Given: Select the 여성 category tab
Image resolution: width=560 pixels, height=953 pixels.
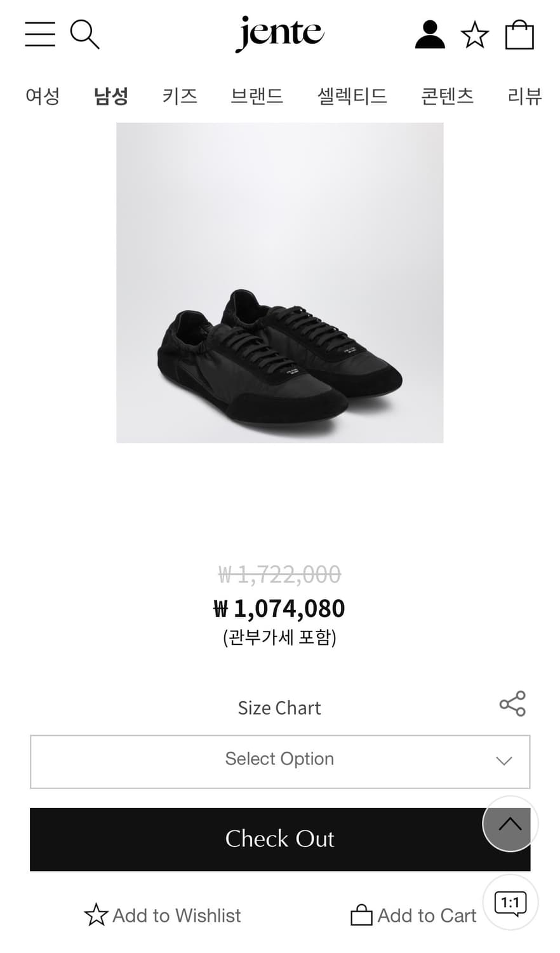Looking at the screenshot, I should pyautogui.click(x=43, y=96).
